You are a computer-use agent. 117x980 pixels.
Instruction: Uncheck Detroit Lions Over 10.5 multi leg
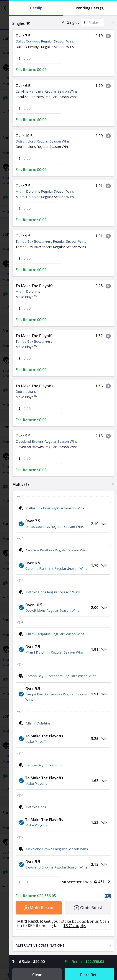[21, 608]
